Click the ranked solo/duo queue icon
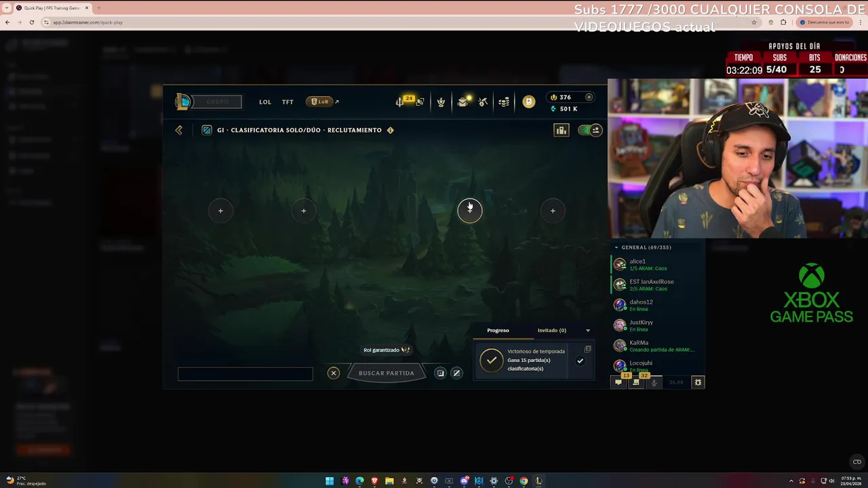Screen dimensions: 868x488 pos(207,130)
